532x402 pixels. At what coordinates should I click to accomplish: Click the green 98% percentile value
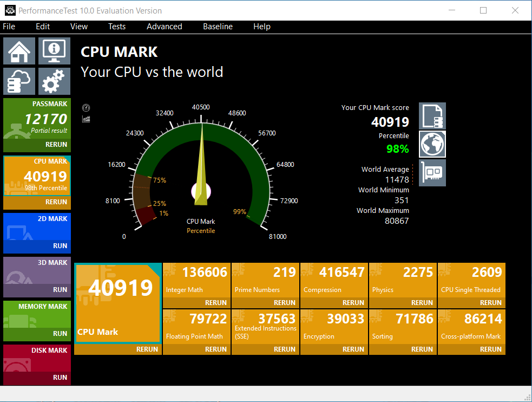coord(398,148)
